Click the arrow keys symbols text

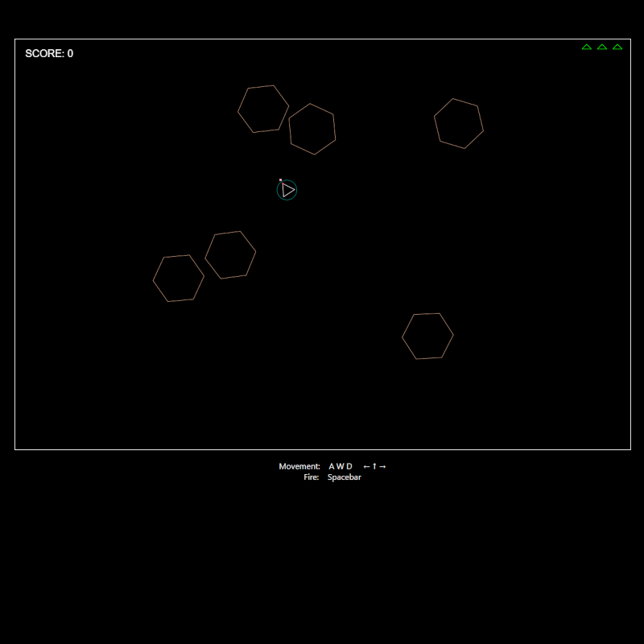tap(374, 466)
